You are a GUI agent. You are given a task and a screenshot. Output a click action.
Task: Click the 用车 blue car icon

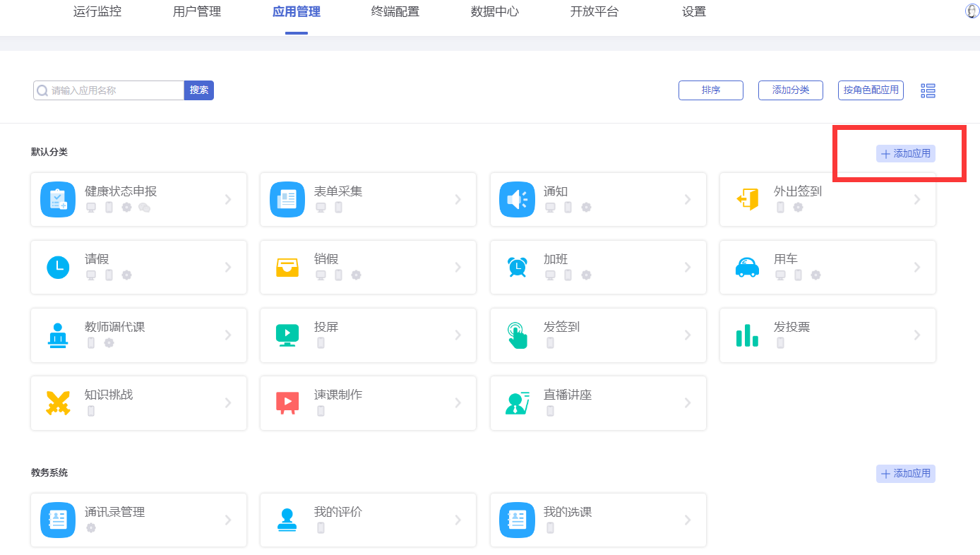(x=747, y=268)
